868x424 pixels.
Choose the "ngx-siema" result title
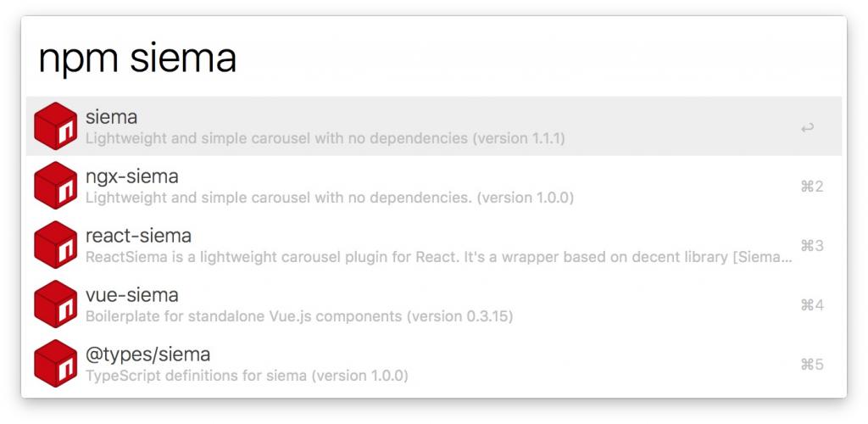point(132,176)
